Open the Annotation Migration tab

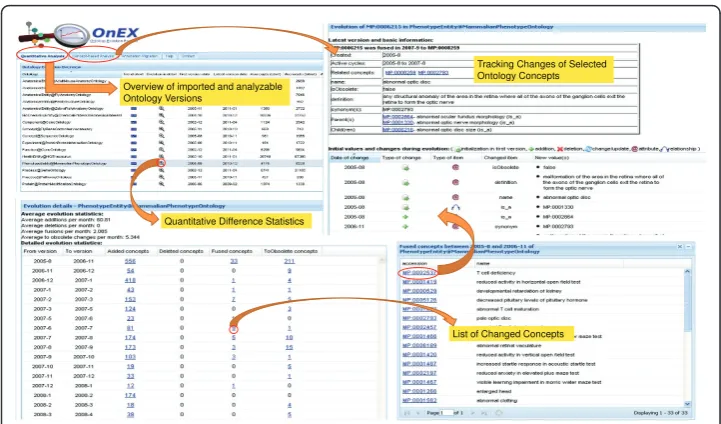[x=139, y=56]
